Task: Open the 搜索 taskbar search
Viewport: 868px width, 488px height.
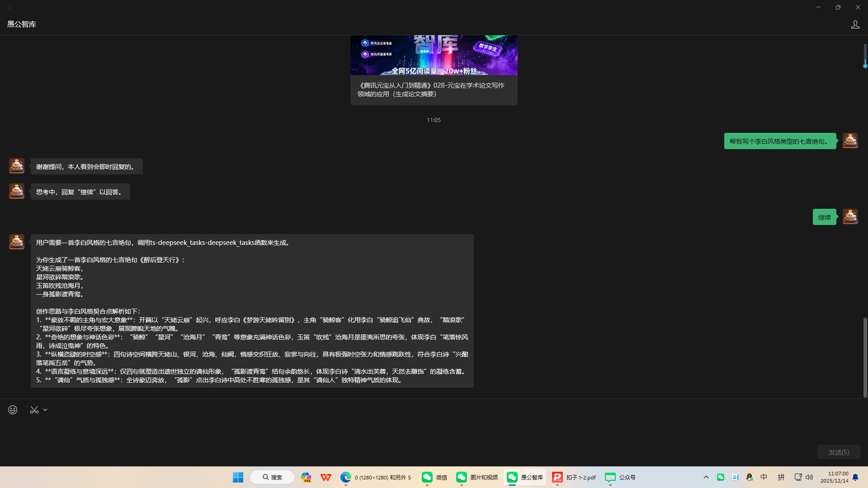Action: pyautogui.click(x=272, y=477)
